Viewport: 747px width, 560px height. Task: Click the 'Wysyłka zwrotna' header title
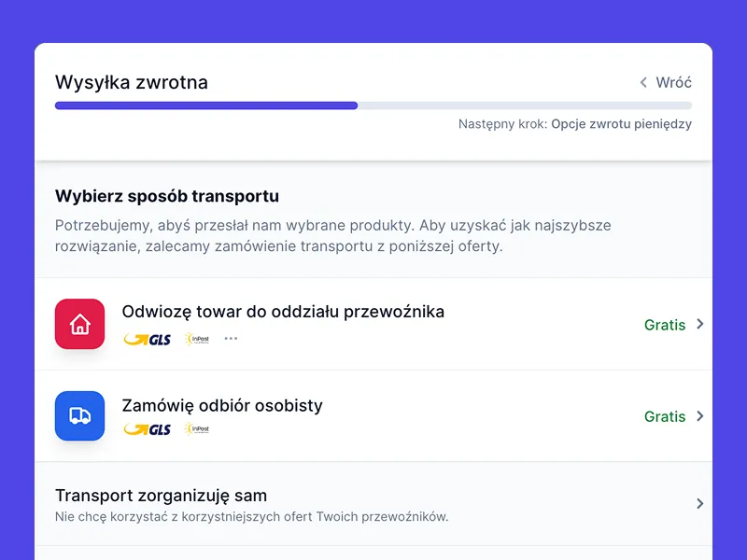(x=131, y=82)
